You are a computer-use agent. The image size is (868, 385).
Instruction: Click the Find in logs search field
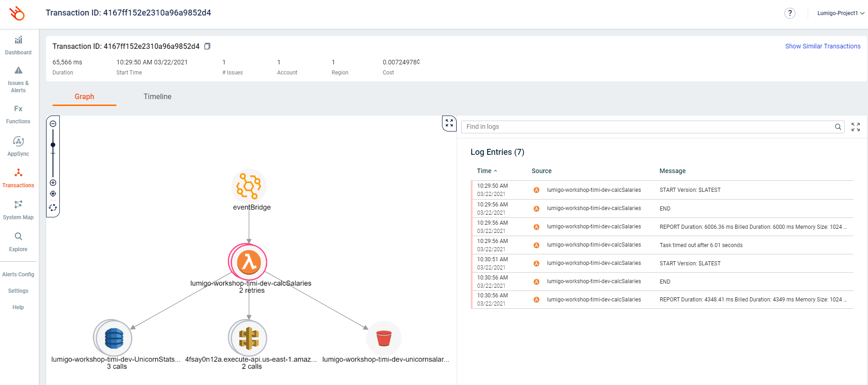pos(653,127)
